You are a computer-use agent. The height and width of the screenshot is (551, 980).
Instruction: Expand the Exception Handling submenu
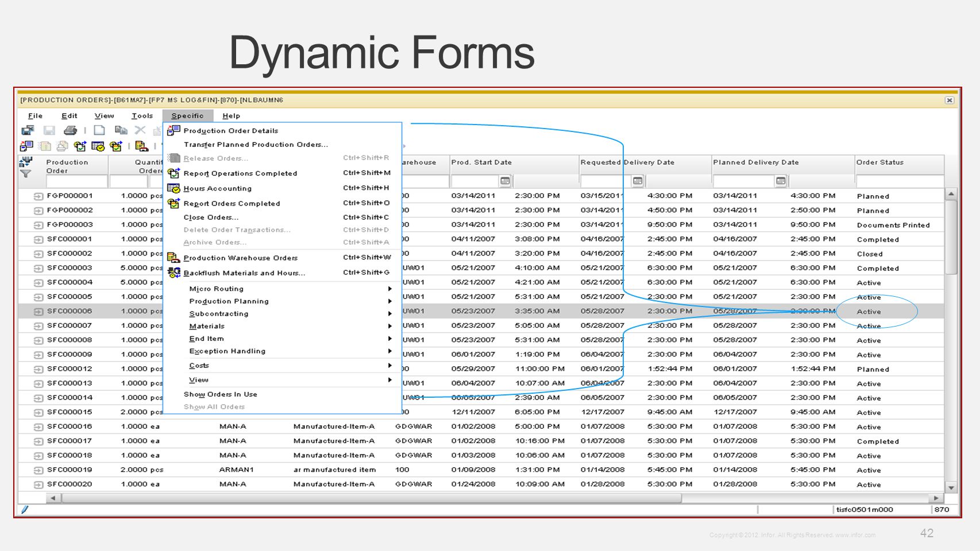tap(390, 351)
